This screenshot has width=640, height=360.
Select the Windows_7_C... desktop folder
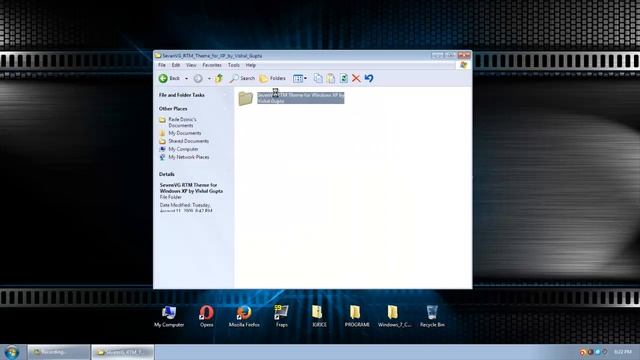point(394,316)
